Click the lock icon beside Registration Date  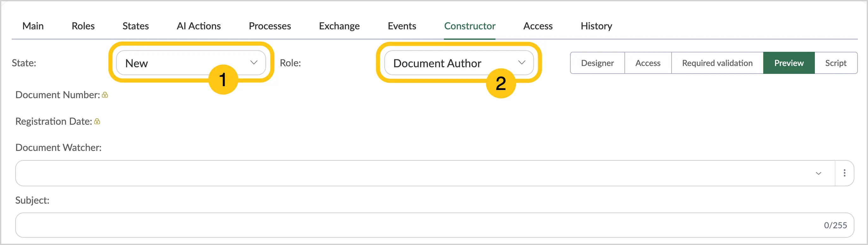[97, 122]
